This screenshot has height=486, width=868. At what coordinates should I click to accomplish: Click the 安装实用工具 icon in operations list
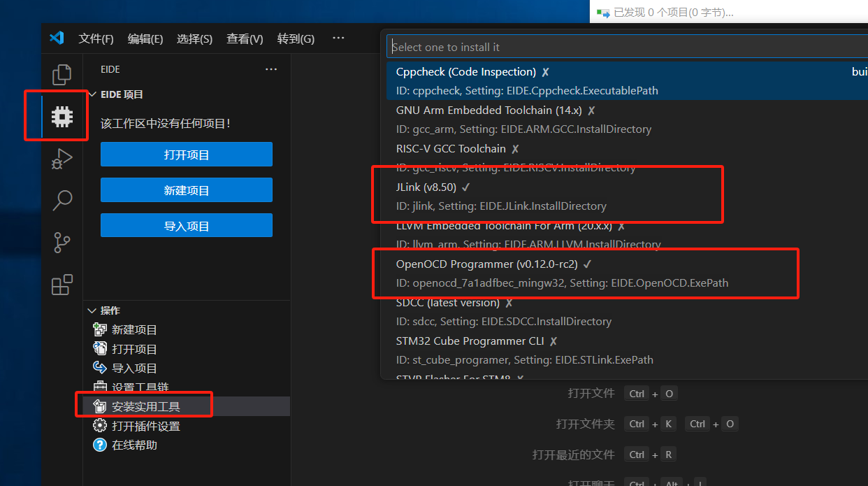click(x=100, y=407)
